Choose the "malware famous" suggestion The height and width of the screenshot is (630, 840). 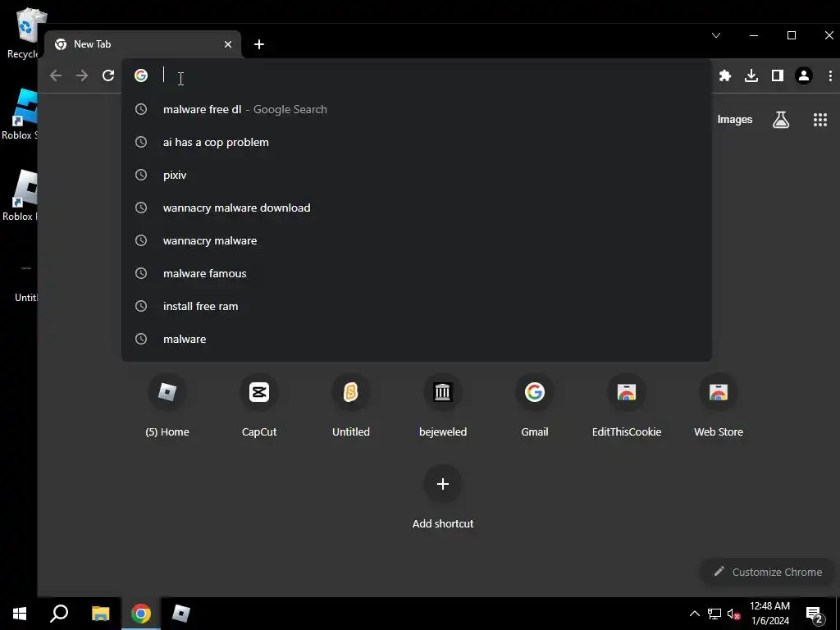[417, 273]
